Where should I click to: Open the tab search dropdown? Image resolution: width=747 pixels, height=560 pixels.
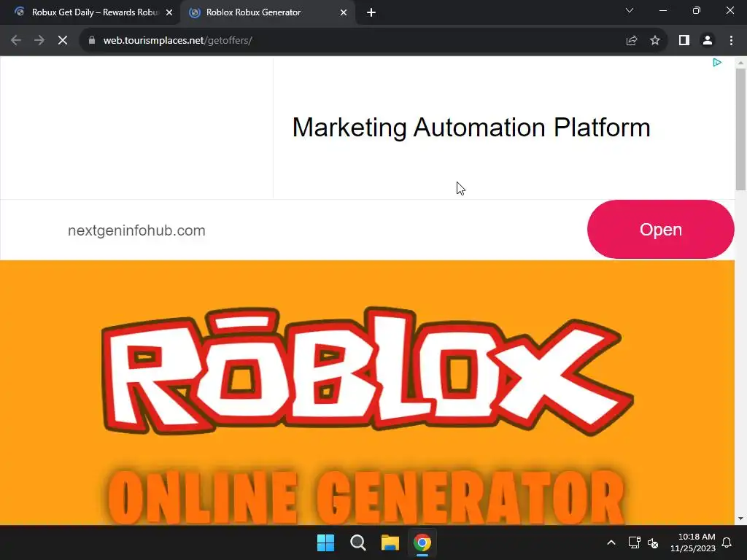pos(630,10)
